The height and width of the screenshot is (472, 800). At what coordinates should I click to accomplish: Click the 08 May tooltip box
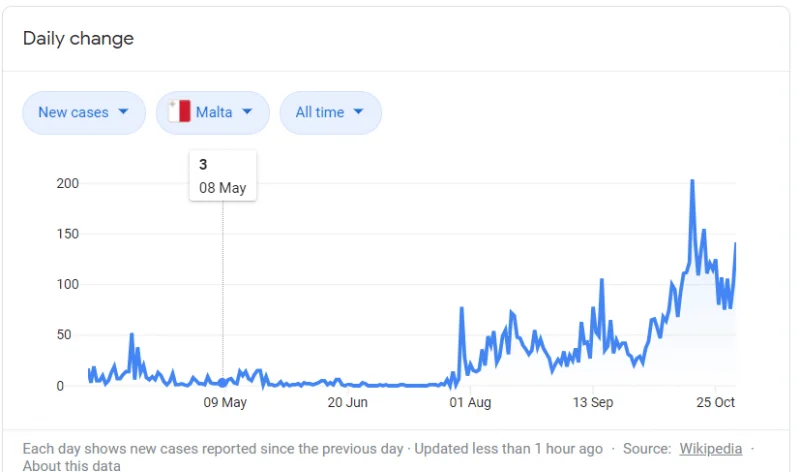(222, 176)
